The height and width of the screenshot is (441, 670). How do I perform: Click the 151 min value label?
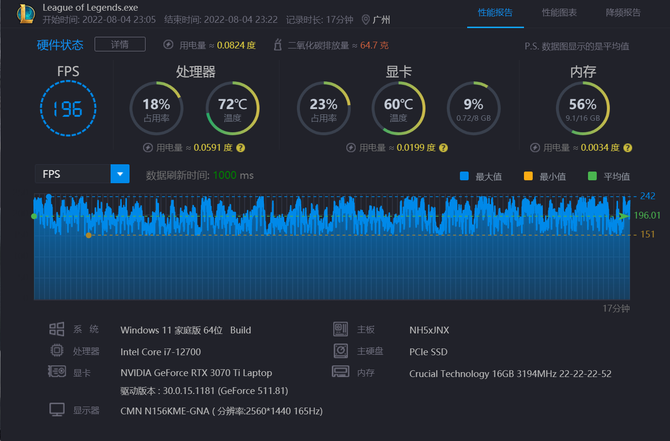647,234
